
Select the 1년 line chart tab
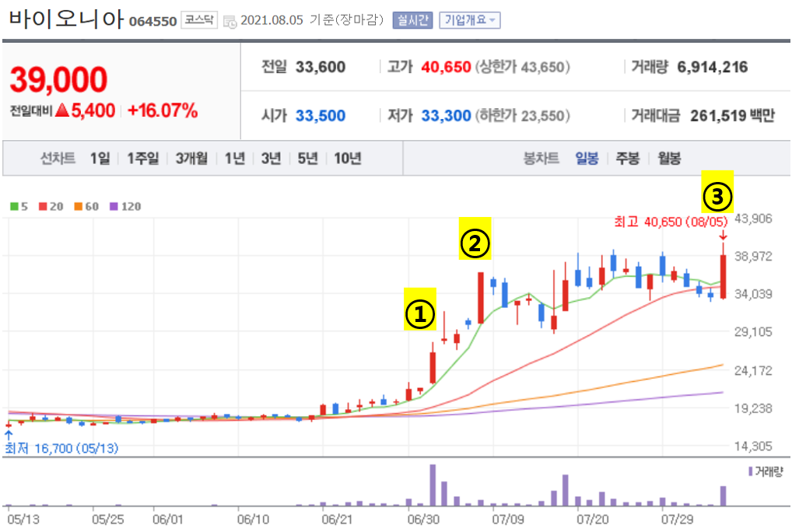[235, 159]
